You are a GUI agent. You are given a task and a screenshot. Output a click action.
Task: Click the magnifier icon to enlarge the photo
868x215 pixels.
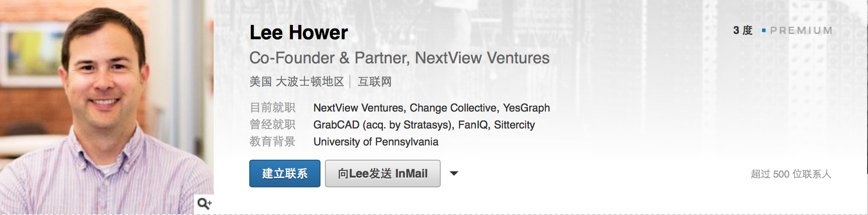pyautogui.click(x=204, y=204)
